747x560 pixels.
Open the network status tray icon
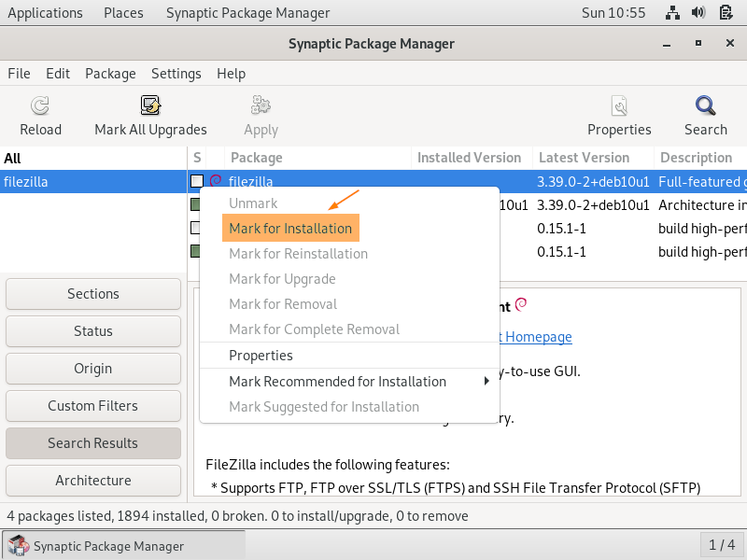coord(672,13)
